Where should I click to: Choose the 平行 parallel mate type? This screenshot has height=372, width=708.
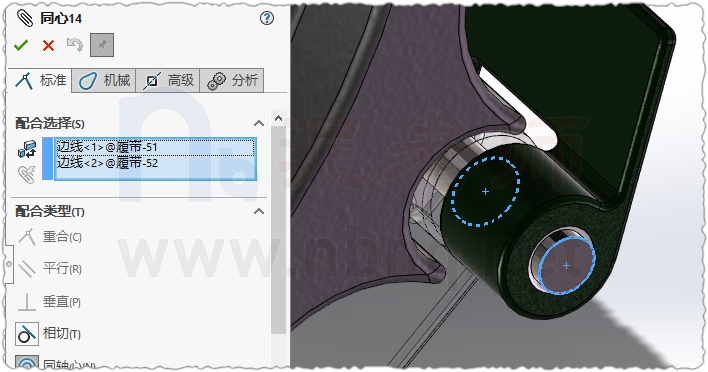tap(50, 269)
